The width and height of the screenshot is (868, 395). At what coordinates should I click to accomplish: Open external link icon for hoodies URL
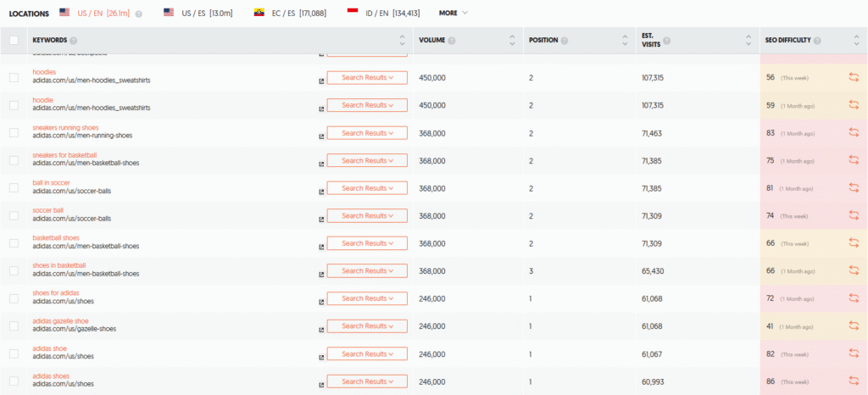click(321, 81)
